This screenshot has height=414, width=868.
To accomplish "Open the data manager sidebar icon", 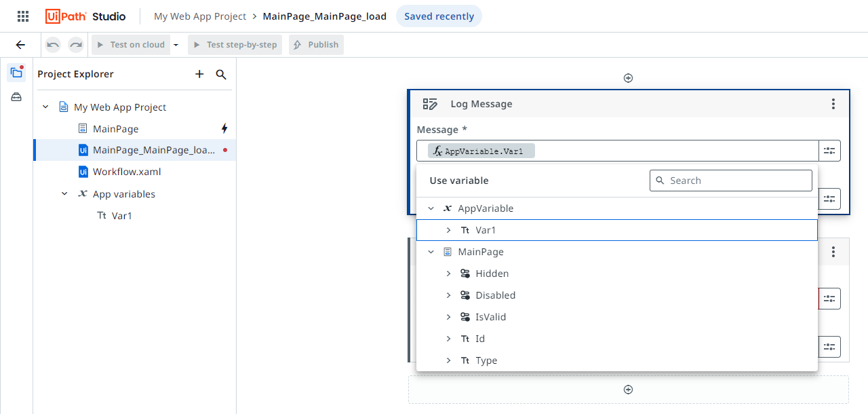I will (16, 97).
